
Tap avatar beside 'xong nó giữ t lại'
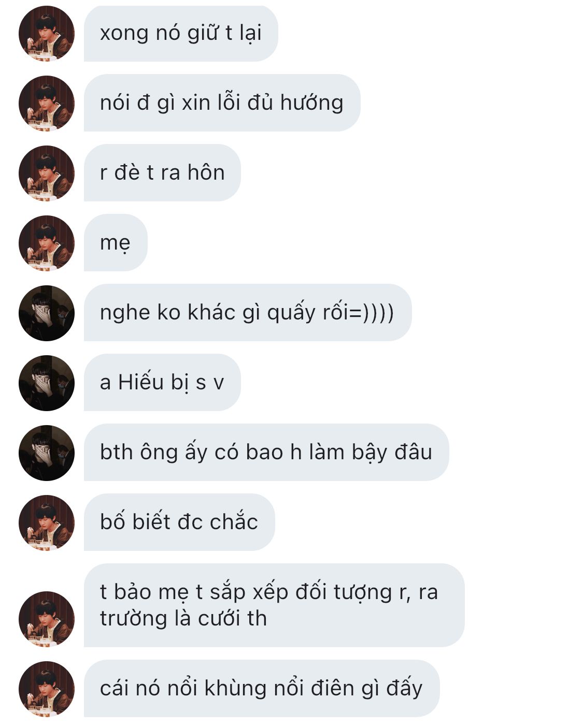coord(47,34)
